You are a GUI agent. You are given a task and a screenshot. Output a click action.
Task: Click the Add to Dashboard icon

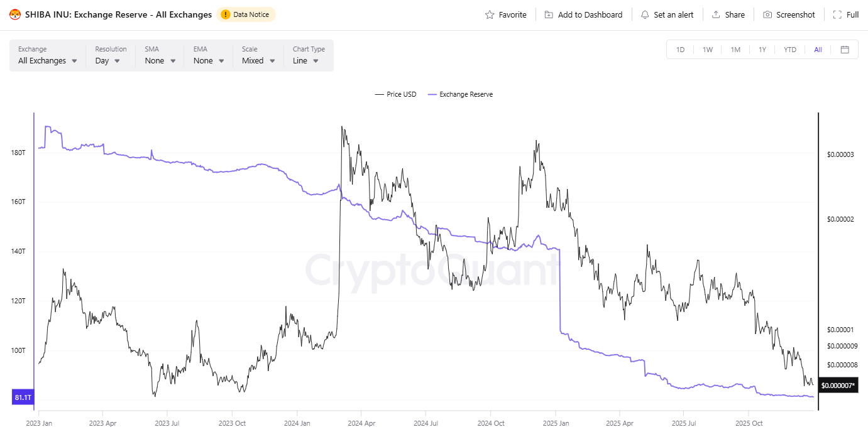pyautogui.click(x=549, y=14)
